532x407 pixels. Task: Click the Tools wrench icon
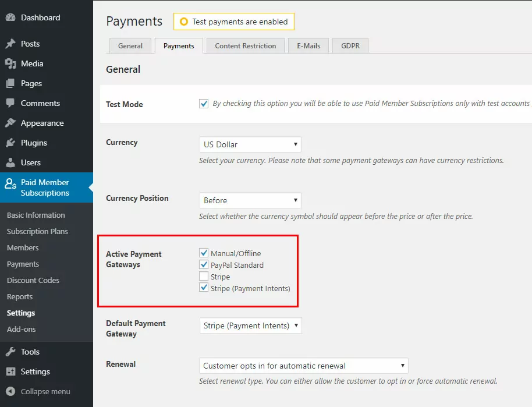pos(10,352)
